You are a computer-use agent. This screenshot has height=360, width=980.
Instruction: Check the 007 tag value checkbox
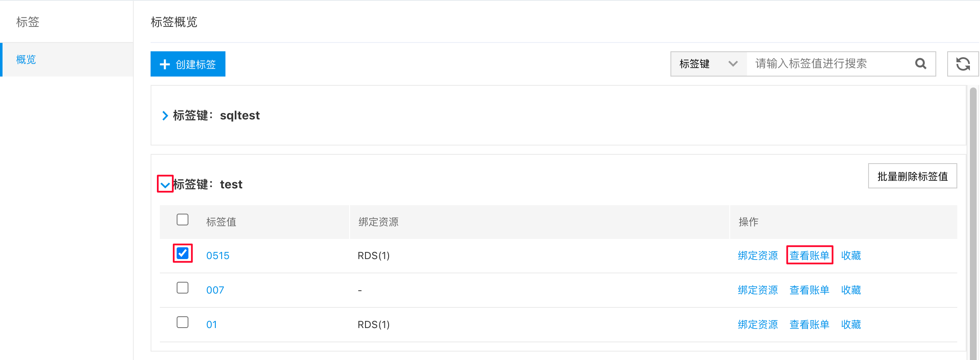coord(183,288)
